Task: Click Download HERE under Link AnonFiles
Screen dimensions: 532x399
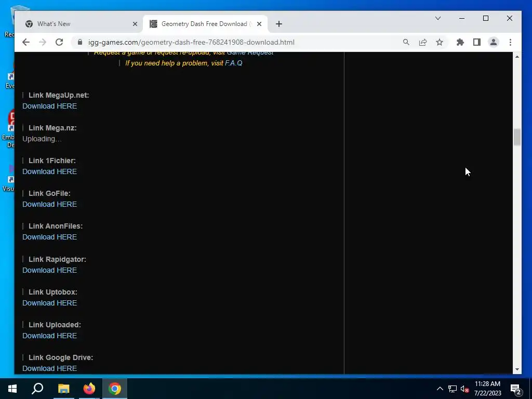Action: point(49,237)
